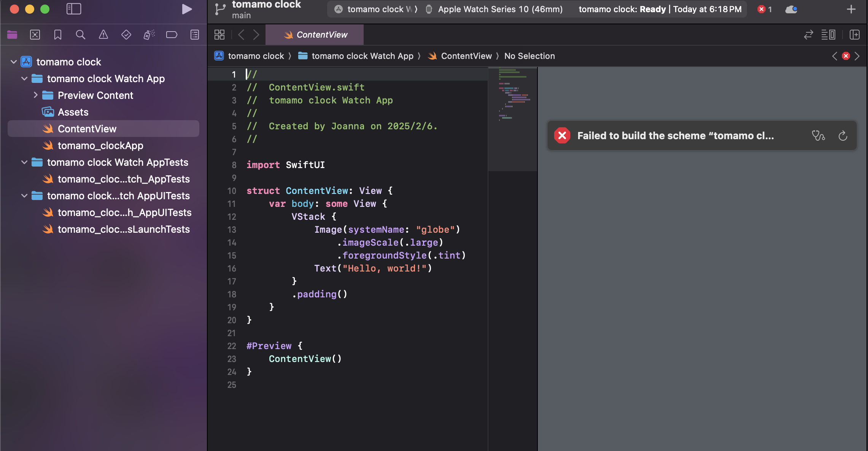Click the Image(systemName: "globe") line
868x451 pixels.
click(x=387, y=230)
